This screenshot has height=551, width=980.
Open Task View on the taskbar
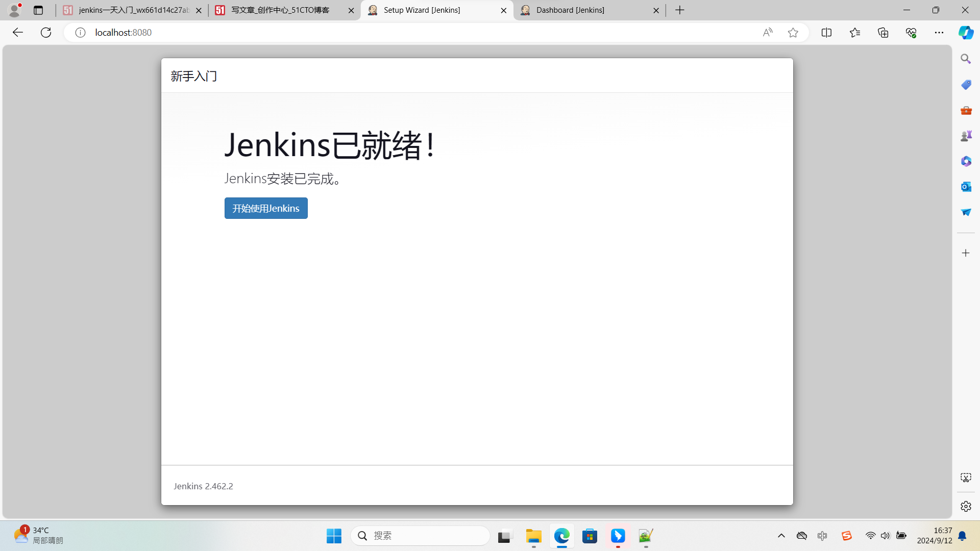[x=504, y=536]
